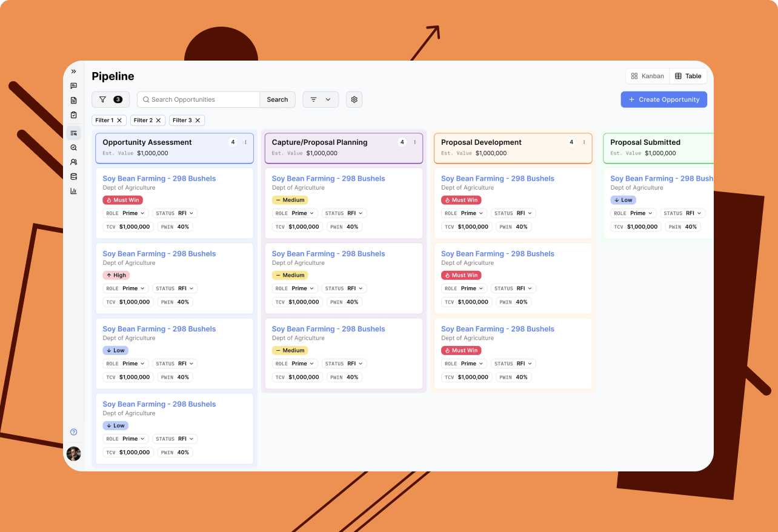This screenshot has height=532, width=778.
Task: Open the help question-mark icon
Action: [x=73, y=432]
